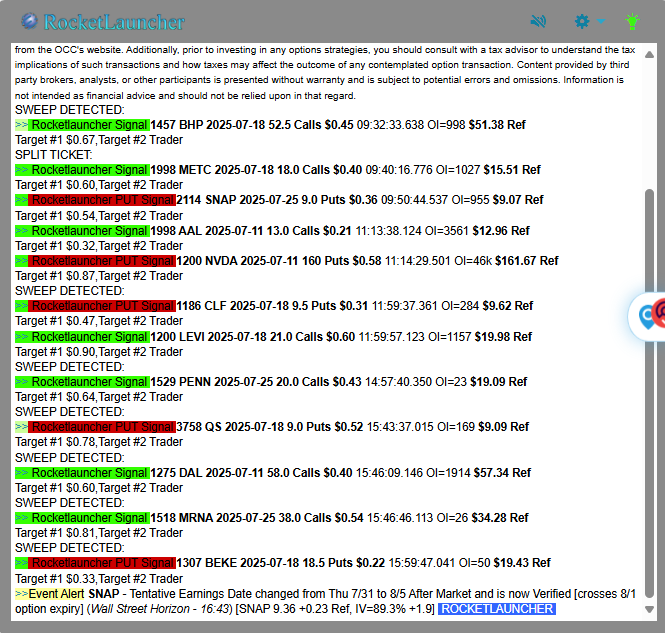Screen dimensions: 665x633
Task: Click '$57.34 Ref' reference price
Action: pyautogui.click(x=502, y=473)
